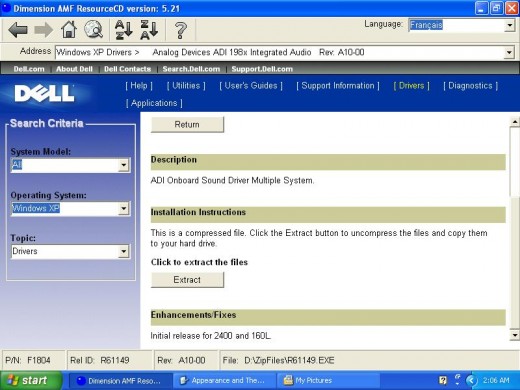Open the search magnifier globe icon
The width and height of the screenshot is (520, 390).
pyautogui.click(x=94, y=29)
